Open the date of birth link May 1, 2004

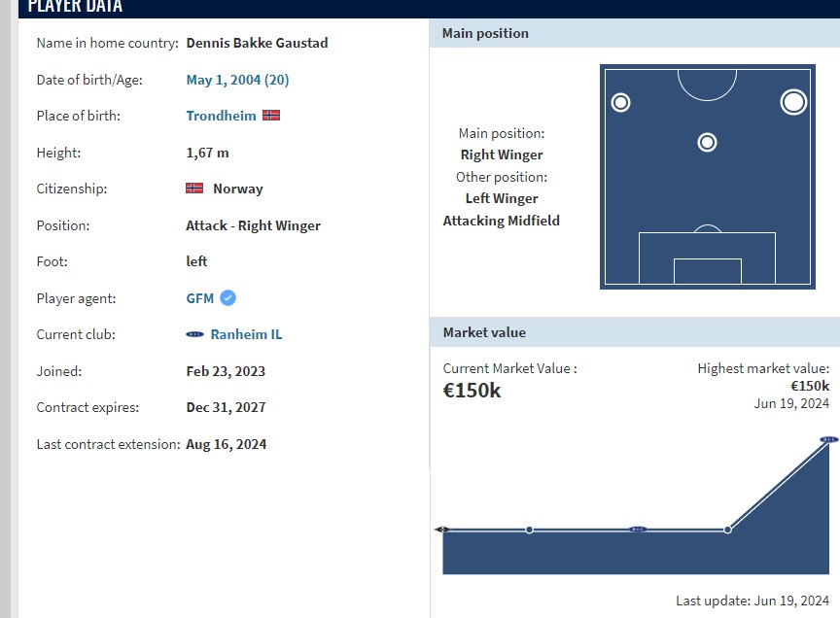[x=237, y=80]
